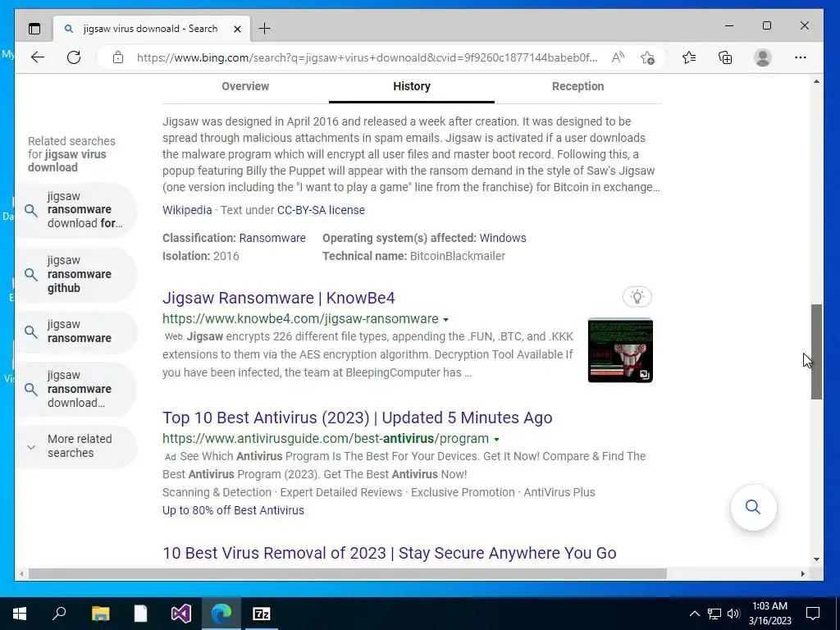Image resolution: width=840 pixels, height=630 pixels.
Task: Click the horizontal scrollbar thumb
Action: pos(347,573)
